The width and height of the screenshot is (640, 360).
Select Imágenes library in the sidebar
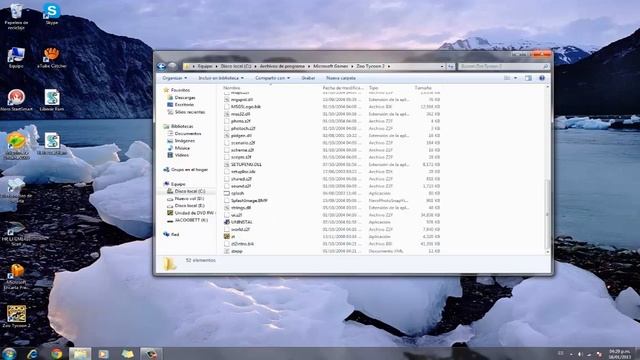click(x=184, y=141)
